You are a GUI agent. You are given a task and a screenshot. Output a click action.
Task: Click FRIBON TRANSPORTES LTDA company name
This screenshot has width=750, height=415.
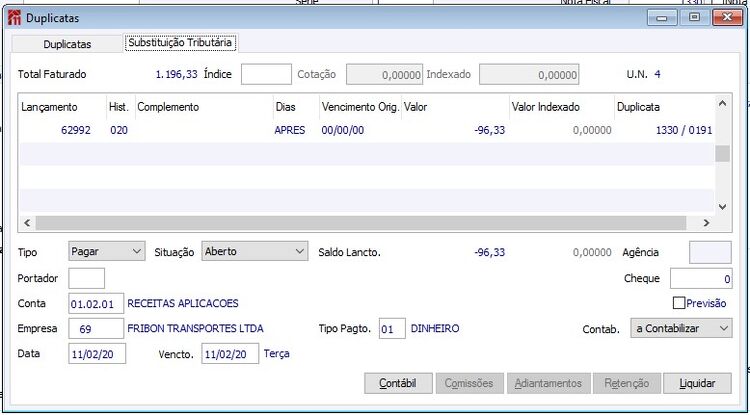[x=195, y=329]
